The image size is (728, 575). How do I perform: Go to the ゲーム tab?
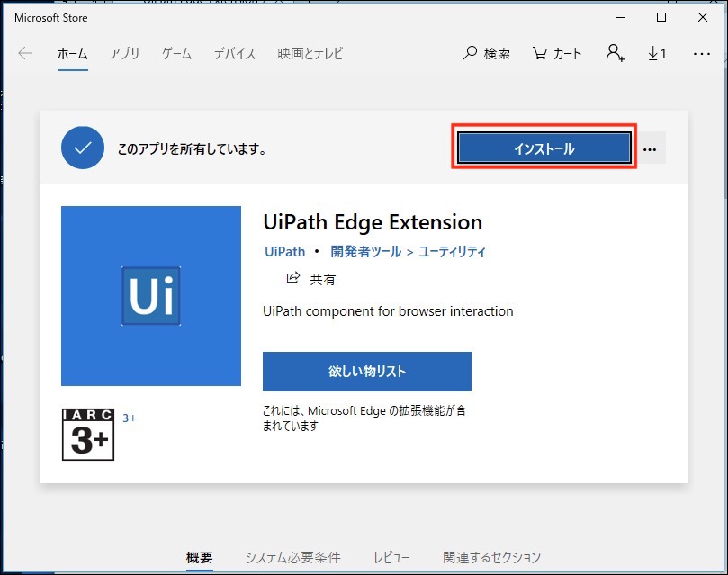click(x=176, y=54)
